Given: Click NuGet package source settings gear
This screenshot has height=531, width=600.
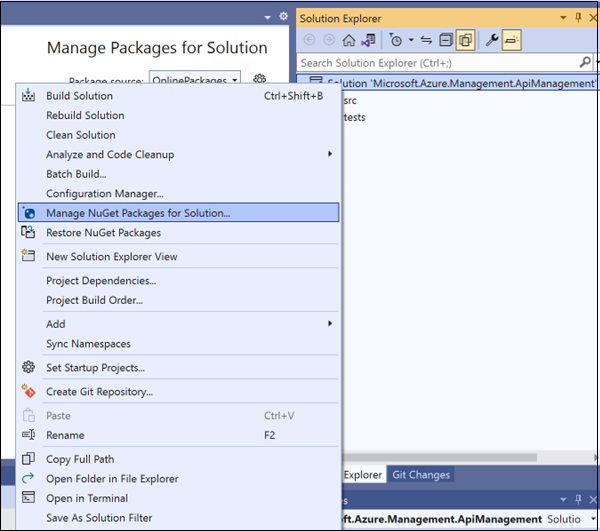Looking at the screenshot, I should point(259,79).
